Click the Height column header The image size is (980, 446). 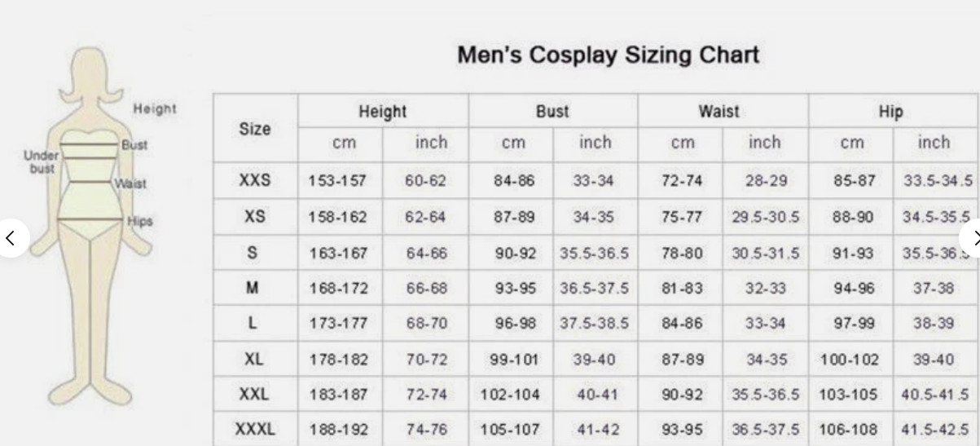[x=383, y=112]
